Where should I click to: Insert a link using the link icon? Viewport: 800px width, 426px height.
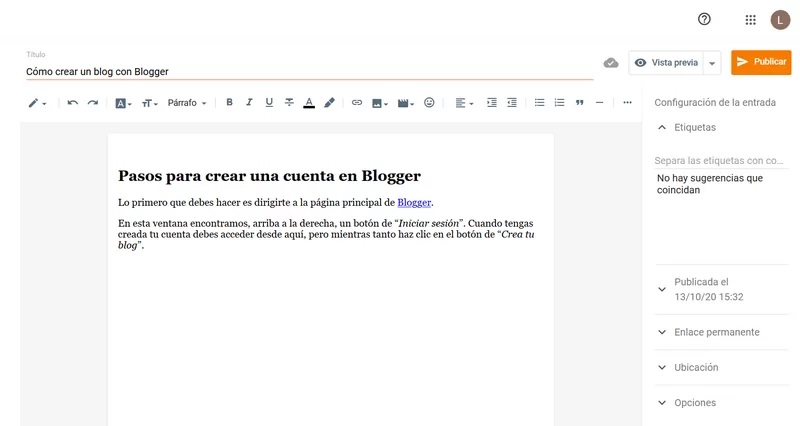[357, 103]
